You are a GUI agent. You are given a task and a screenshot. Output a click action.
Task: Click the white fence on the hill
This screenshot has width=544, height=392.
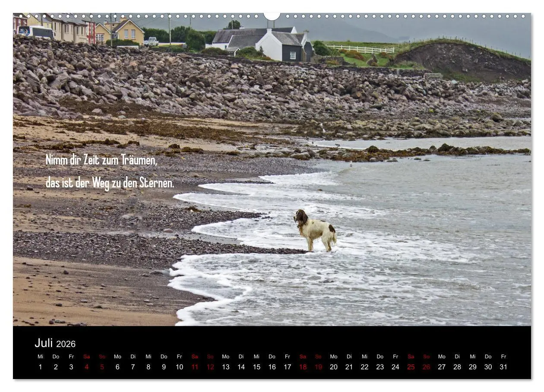point(361,49)
